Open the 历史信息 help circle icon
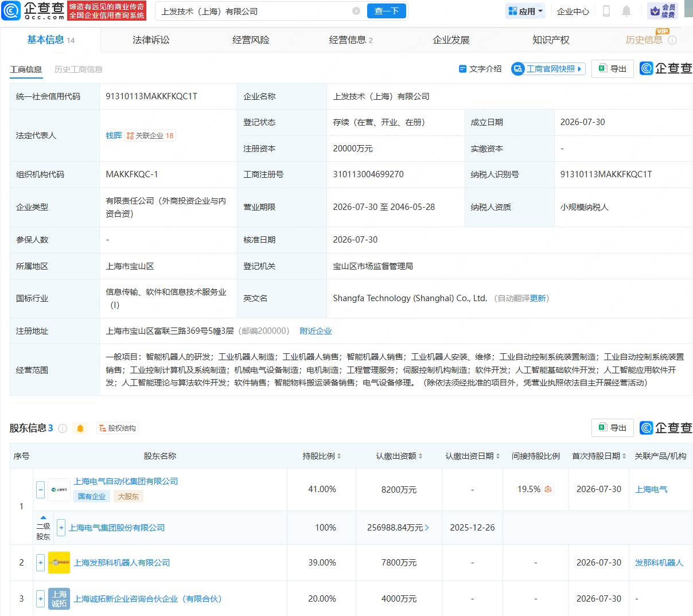This screenshot has height=616, width=693. tap(672, 40)
